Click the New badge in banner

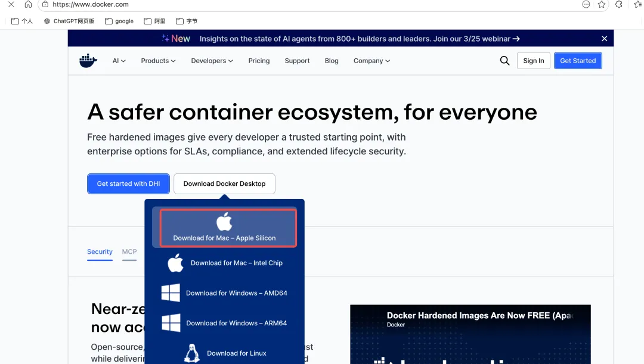[x=176, y=39]
